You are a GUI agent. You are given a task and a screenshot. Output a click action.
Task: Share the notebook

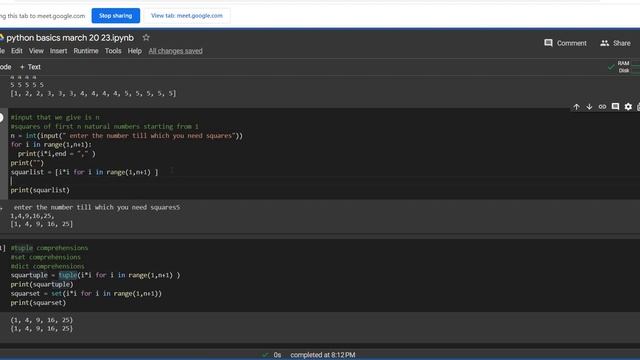pyautogui.click(x=615, y=43)
